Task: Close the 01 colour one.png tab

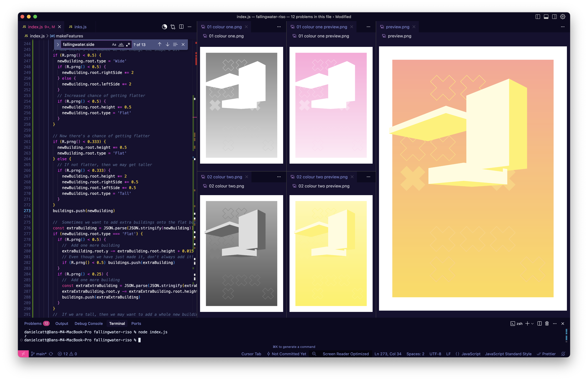Action: pyautogui.click(x=246, y=27)
